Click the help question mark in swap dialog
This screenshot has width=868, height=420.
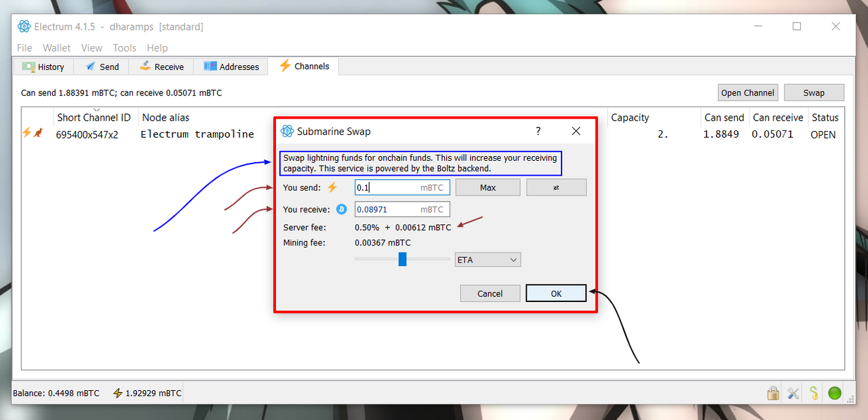(x=538, y=131)
